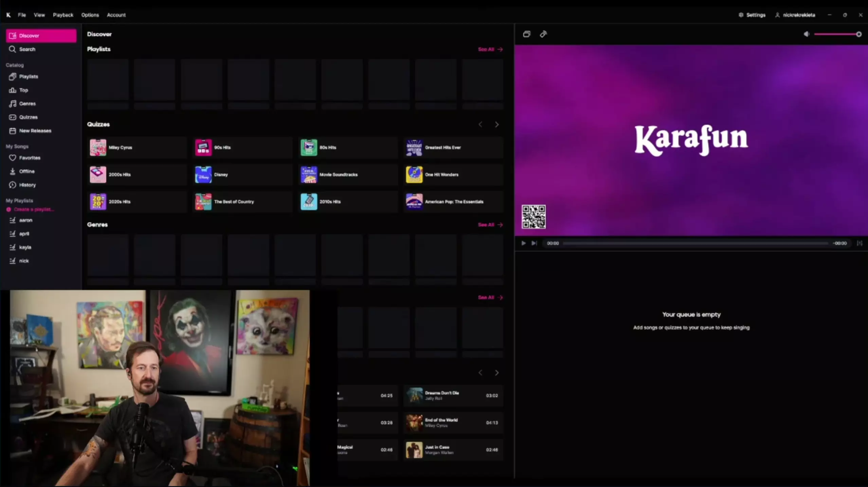The image size is (868, 487).
Task: Start the 90s Hits quiz
Action: pyautogui.click(x=243, y=148)
